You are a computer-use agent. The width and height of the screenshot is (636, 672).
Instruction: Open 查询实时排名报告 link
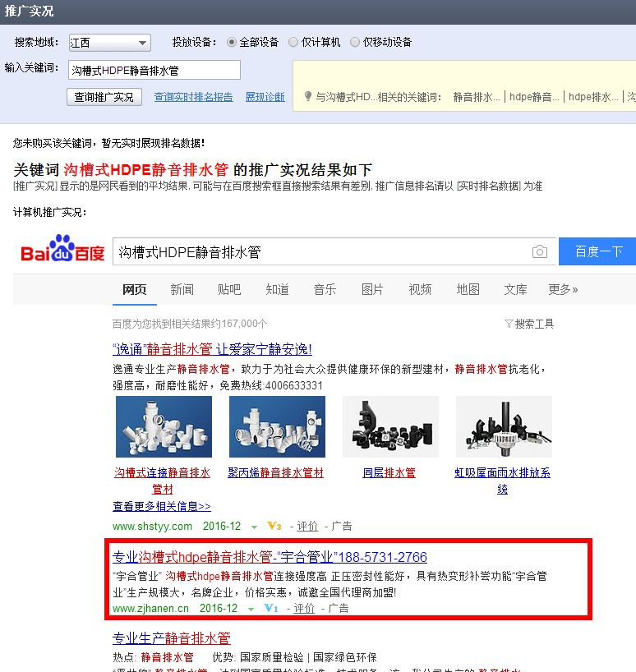[193, 97]
